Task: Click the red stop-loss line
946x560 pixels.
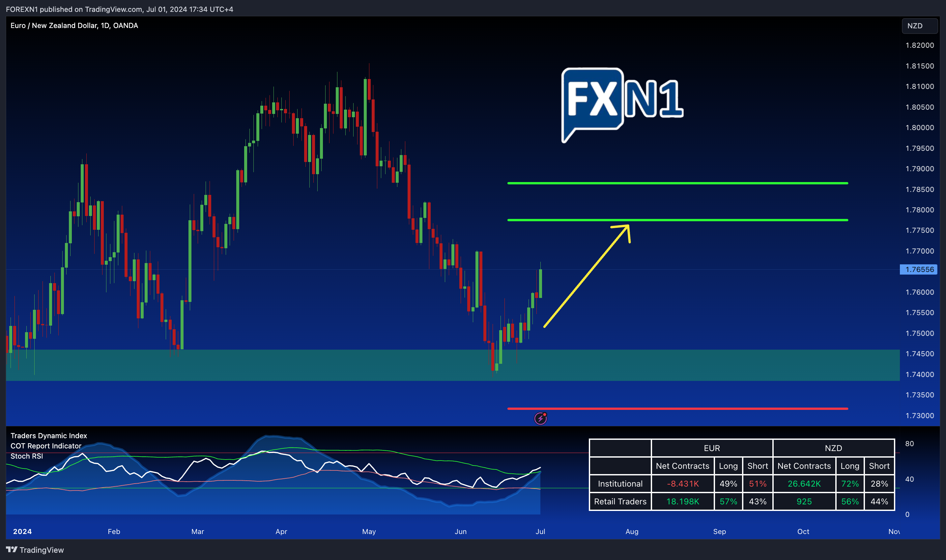Action: (x=677, y=408)
